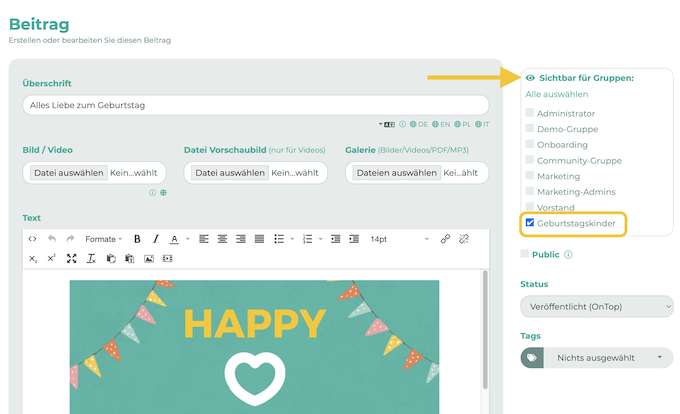Check the Administrator group checkbox

[530, 113]
